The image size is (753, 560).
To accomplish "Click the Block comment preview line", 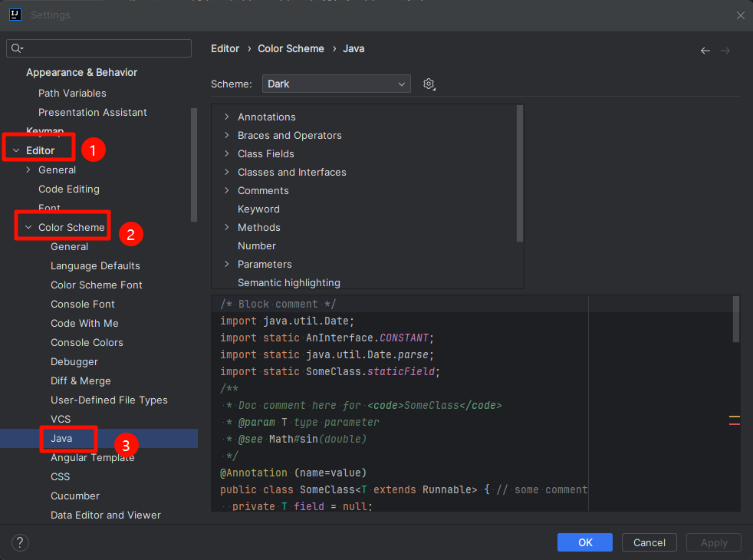I will coord(278,304).
